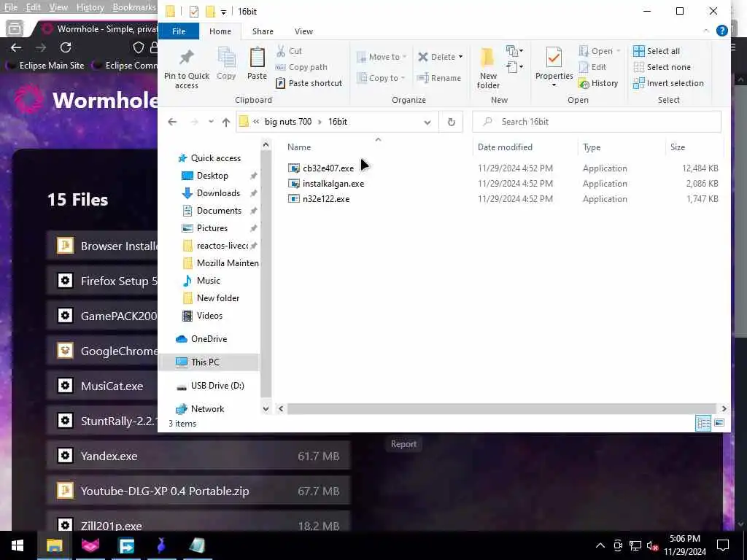Click Edit in the Open group
The image size is (747, 560).
point(592,67)
